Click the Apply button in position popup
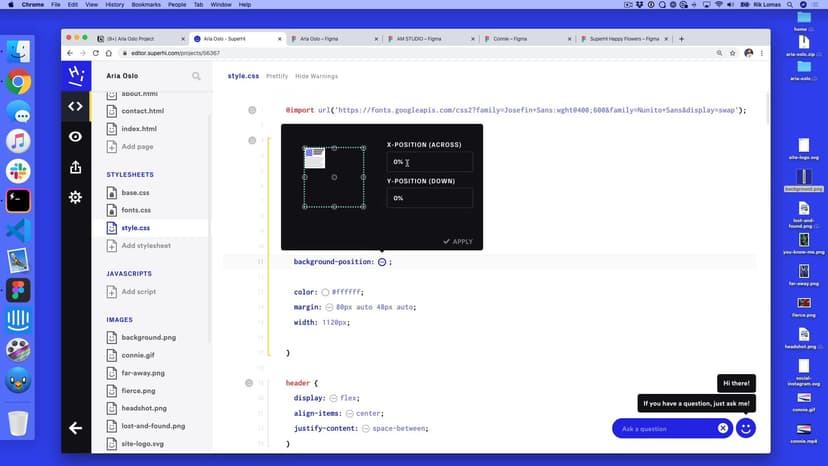This screenshot has height=466, width=828. tap(458, 241)
